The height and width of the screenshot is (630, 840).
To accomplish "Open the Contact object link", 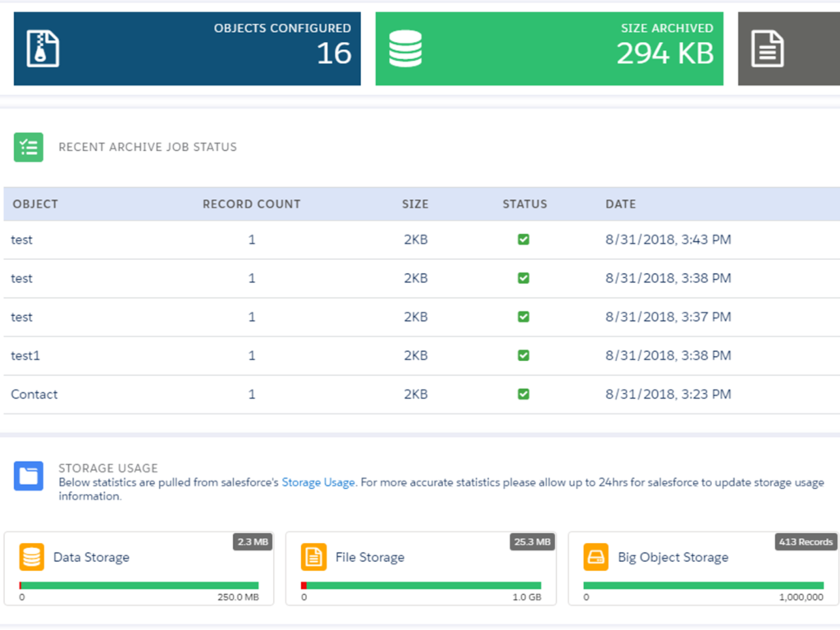I will tap(34, 395).
